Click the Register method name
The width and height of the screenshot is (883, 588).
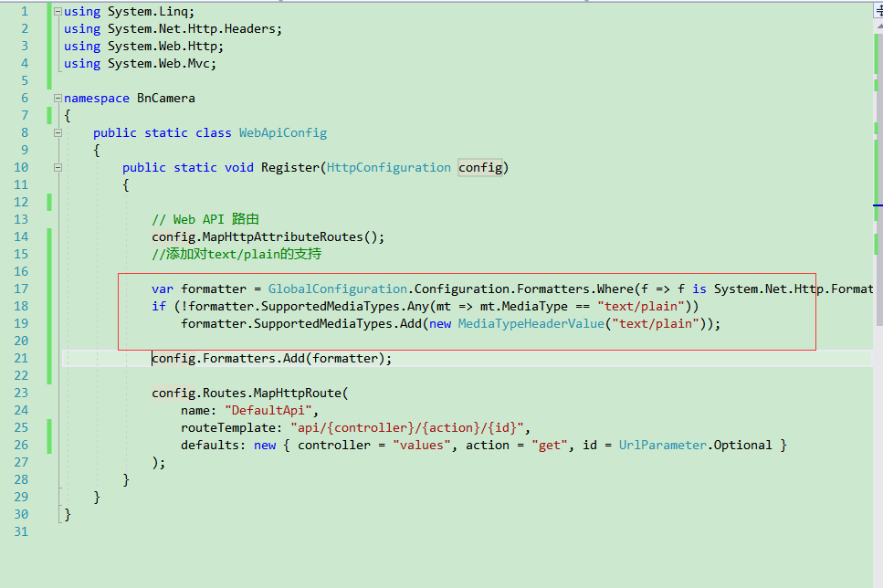pos(290,168)
